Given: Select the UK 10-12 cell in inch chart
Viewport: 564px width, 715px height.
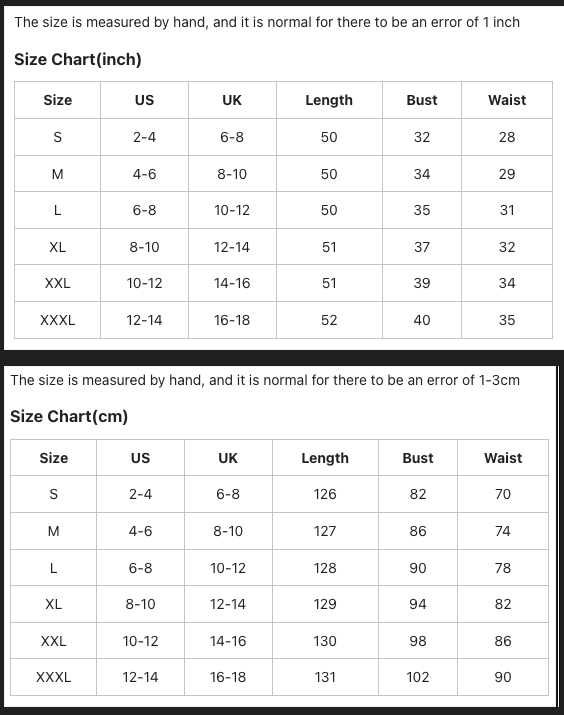Looking at the screenshot, I should tap(232, 210).
